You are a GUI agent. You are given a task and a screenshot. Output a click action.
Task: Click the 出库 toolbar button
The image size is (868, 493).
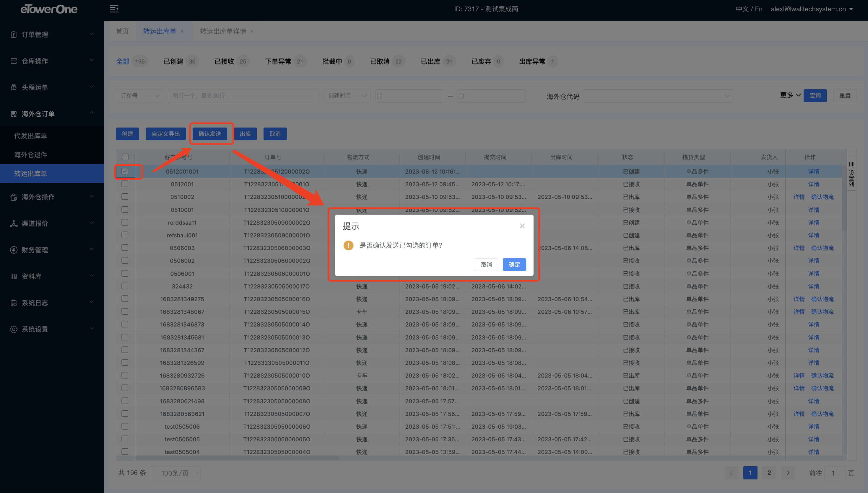coord(245,134)
